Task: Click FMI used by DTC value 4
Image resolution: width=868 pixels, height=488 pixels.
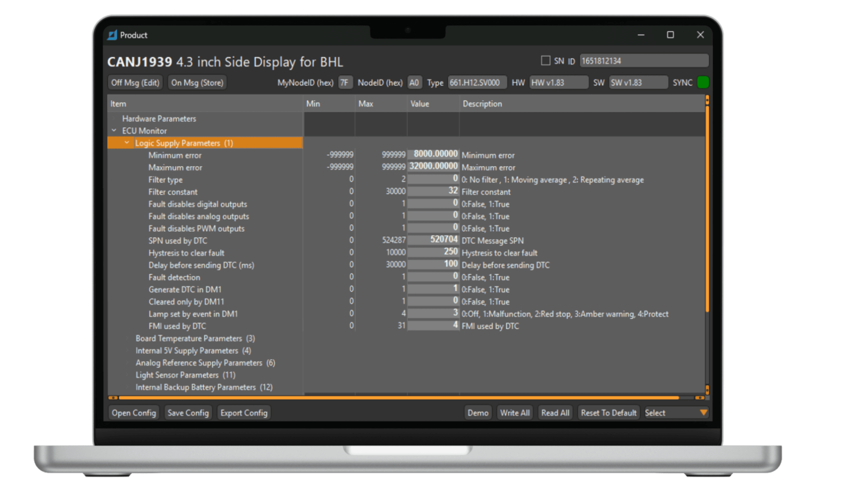Action: 433,325
